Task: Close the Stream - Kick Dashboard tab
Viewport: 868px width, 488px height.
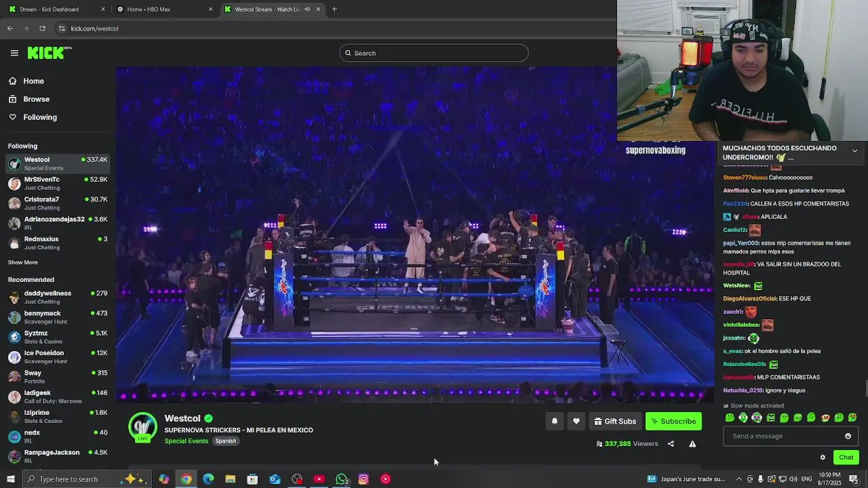Action: click(103, 9)
